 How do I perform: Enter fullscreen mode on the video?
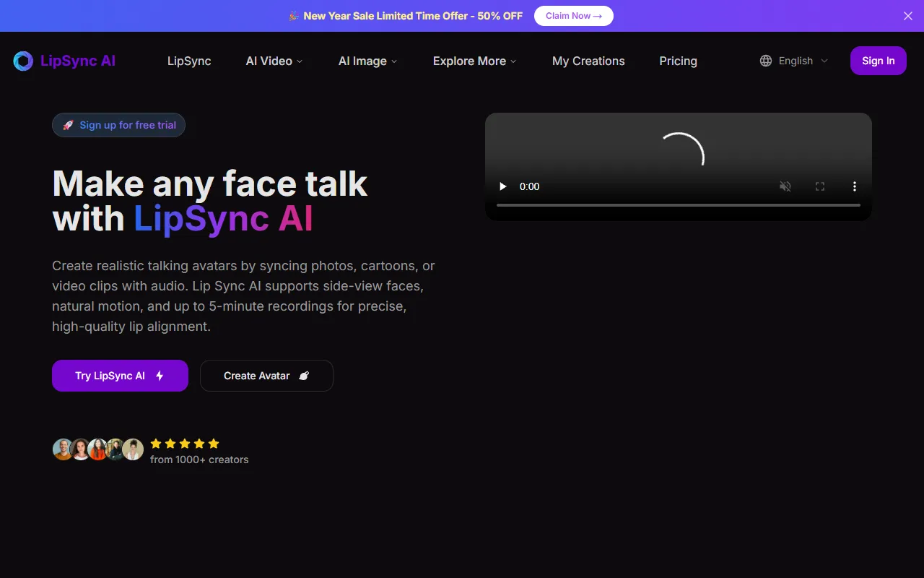(820, 186)
